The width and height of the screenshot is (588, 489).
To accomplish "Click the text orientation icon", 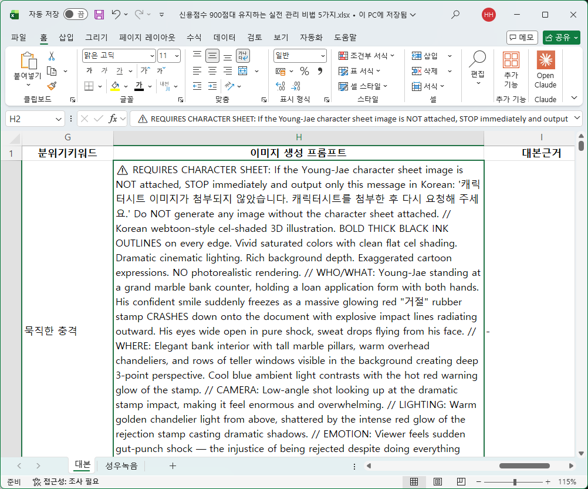I will [230, 86].
